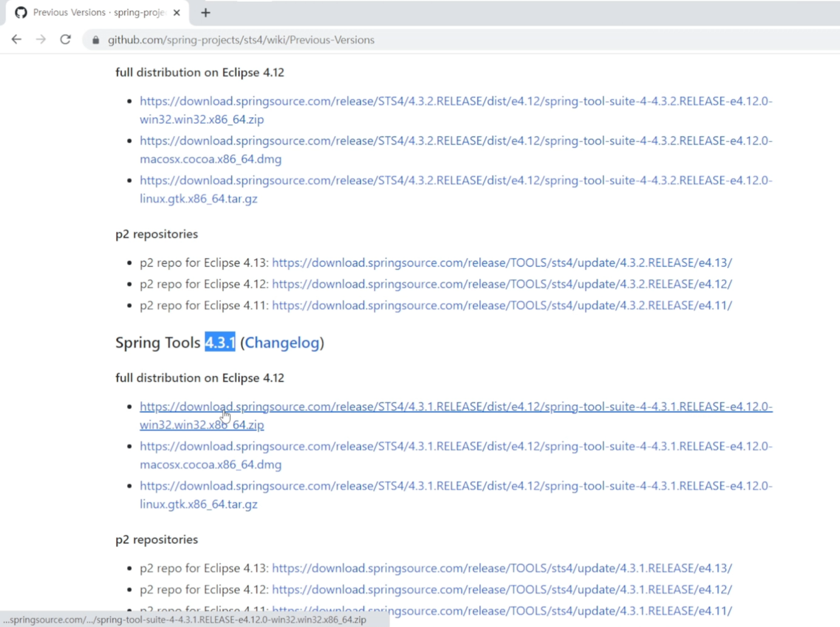Open 4.3.1 p2 repo for Eclipse 4.11

[x=502, y=611]
